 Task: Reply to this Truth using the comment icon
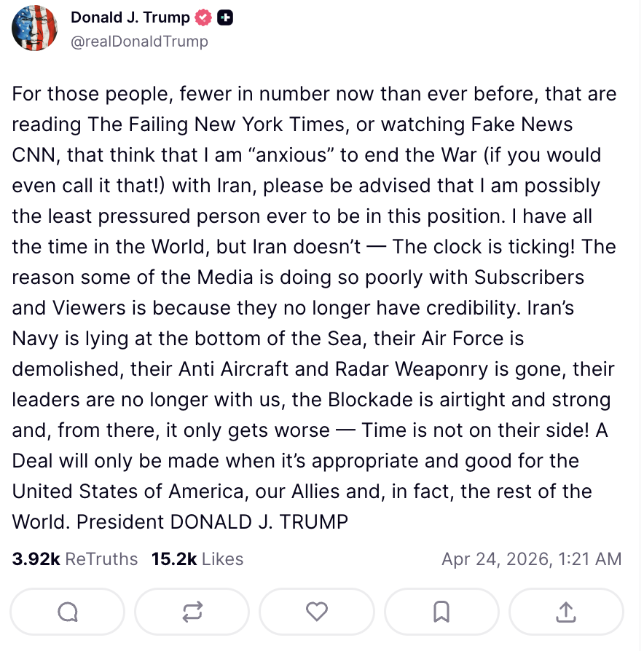tap(68, 612)
